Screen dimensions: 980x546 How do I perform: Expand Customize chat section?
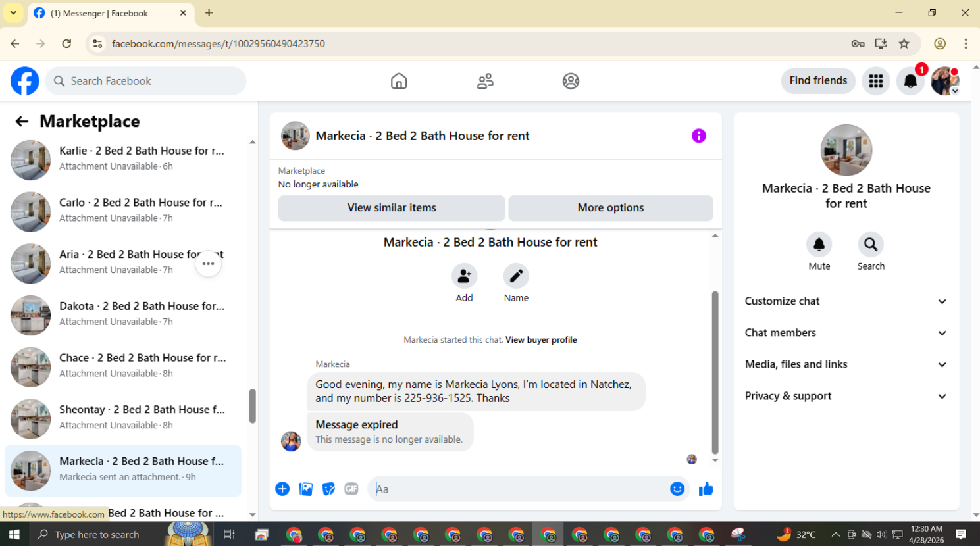[846, 301]
